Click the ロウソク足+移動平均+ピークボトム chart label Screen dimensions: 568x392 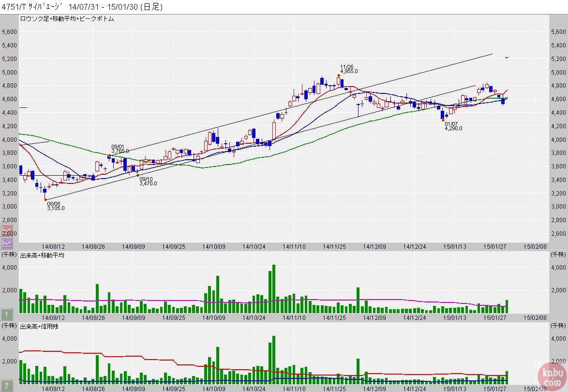point(67,18)
